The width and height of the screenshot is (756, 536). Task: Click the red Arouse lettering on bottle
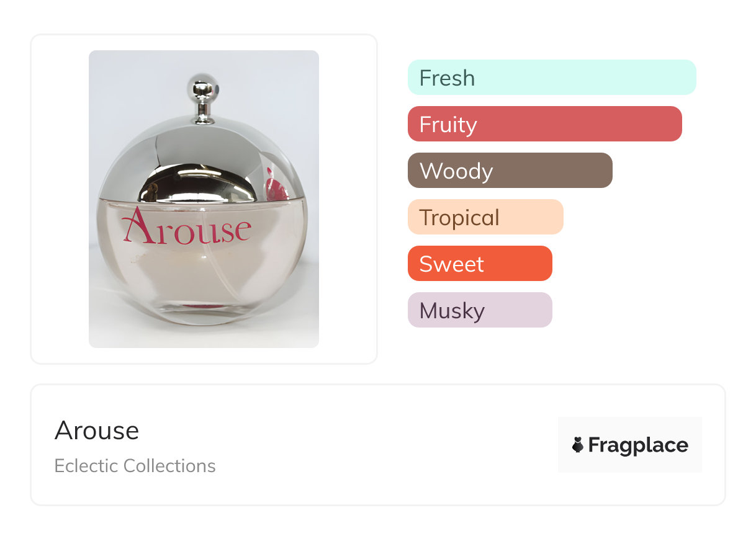(x=186, y=226)
